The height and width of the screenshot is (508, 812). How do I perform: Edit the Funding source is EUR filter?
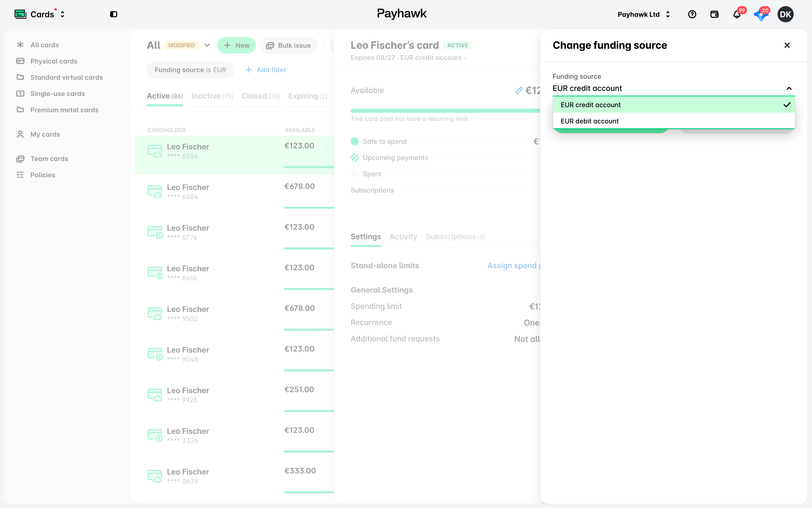190,70
